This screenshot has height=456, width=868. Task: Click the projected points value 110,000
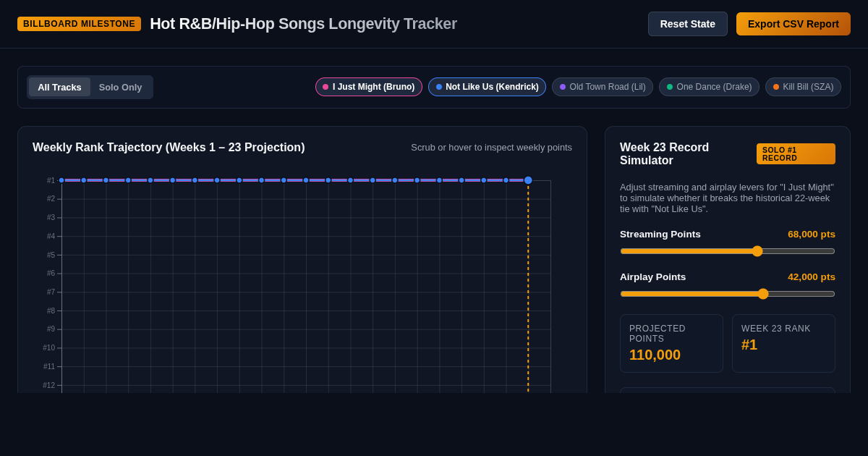(655, 355)
